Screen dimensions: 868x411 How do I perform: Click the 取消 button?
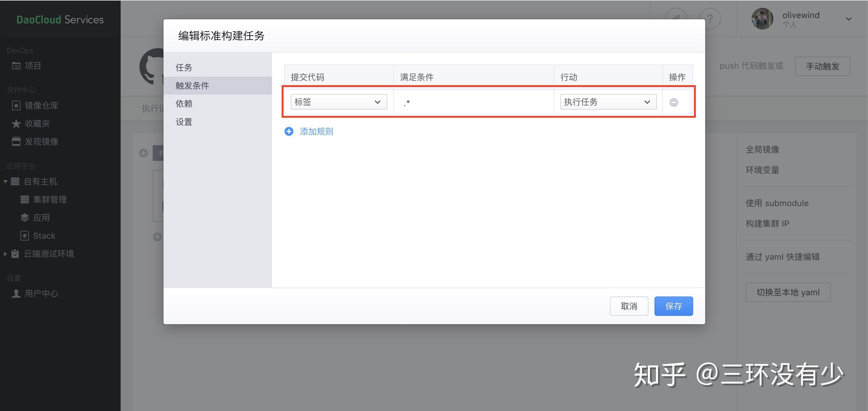tap(629, 306)
